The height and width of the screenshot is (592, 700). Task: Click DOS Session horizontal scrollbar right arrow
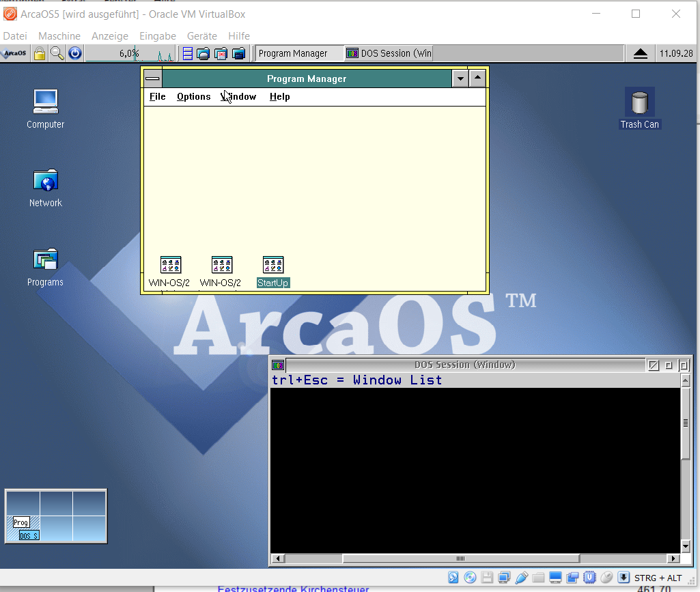tap(673, 558)
